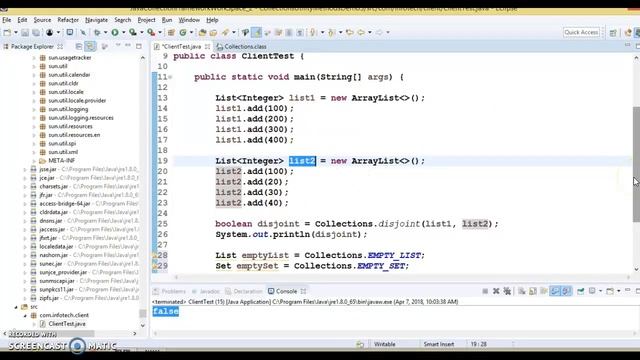Click the Package Explorer scroll-down arrow
This screenshot has width=640, height=360.
click(x=142, y=325)
